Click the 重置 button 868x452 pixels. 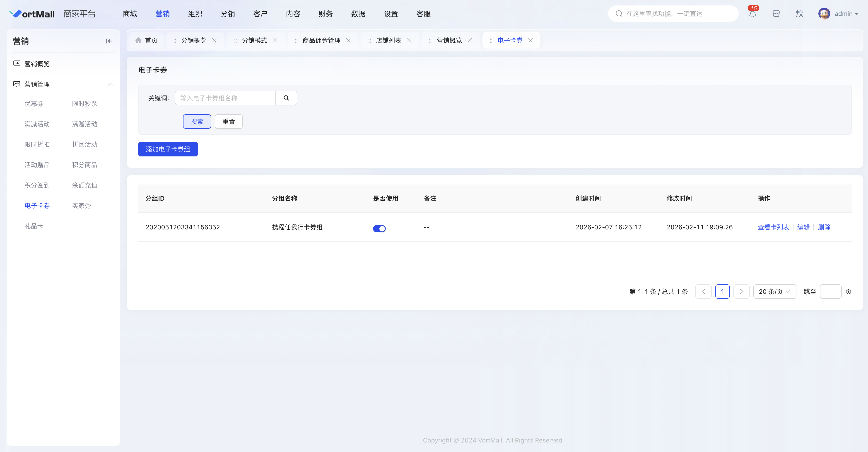click(x=229, y=122)
